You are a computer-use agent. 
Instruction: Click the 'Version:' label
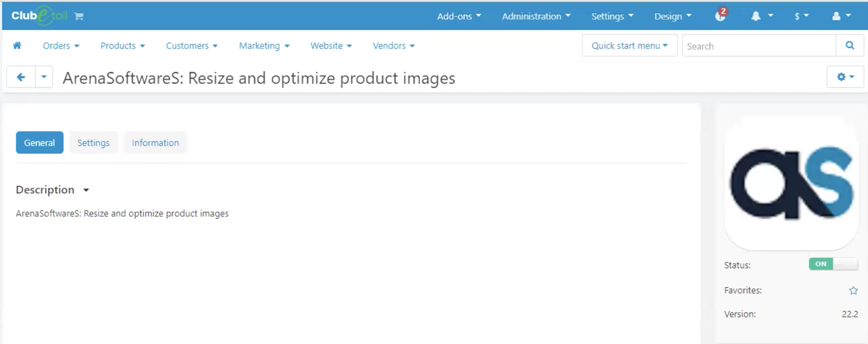740,314
